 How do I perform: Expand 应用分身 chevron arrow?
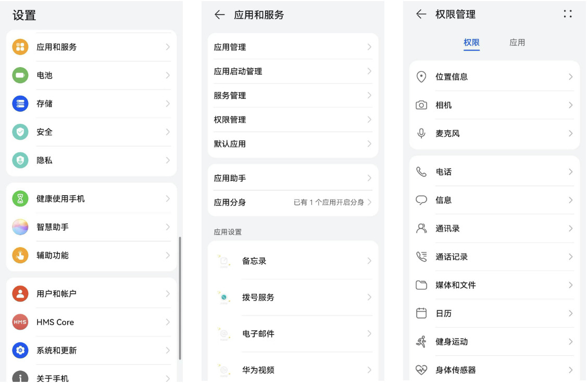click(369, 202)
